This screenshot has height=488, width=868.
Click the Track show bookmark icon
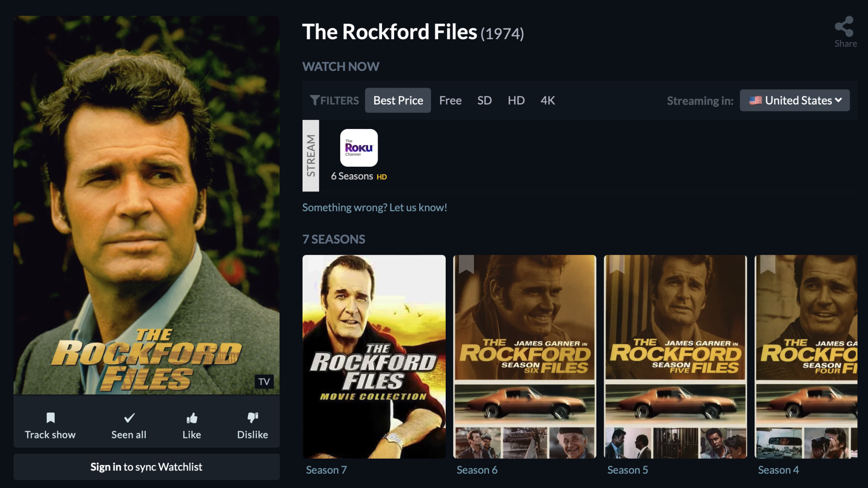(x=50, y=418)
